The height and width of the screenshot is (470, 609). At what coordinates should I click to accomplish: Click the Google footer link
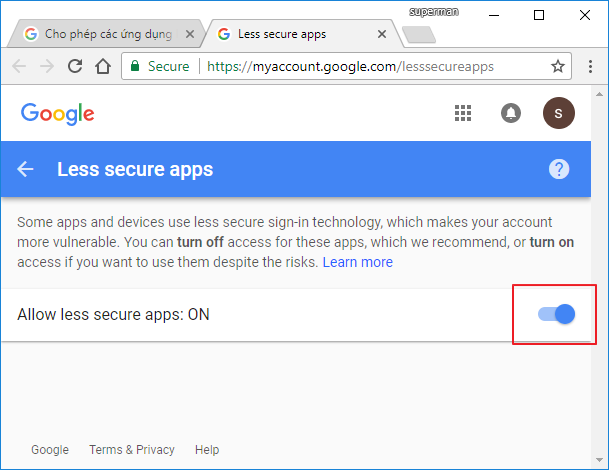click(x=50, y=450)
